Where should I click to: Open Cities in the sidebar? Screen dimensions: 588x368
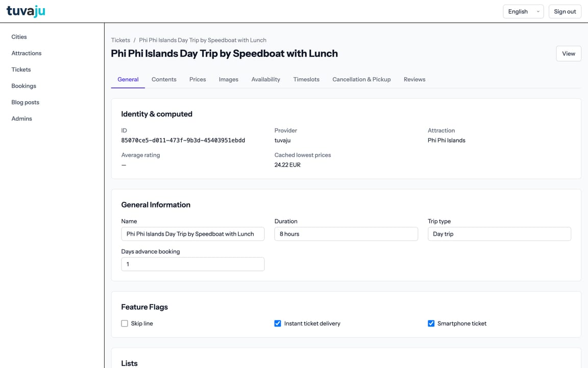[19, 37]
